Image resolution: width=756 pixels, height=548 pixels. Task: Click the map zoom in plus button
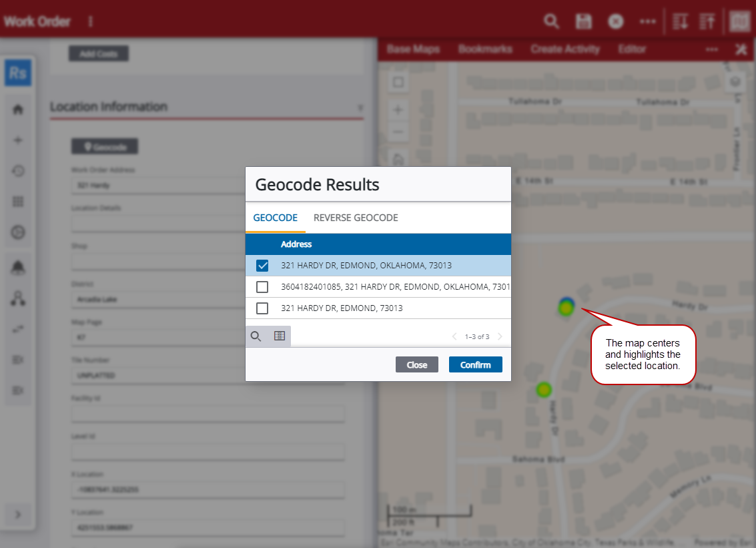[x=398, y=110]
